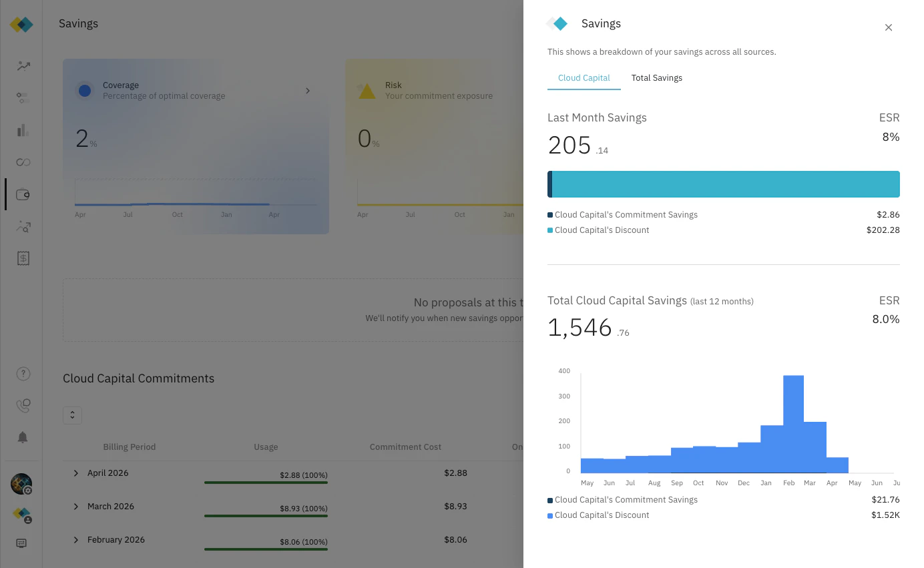Image resolution: width=924 pixels, height=568 pixels.
Task: Click the wallet Savings icon in sidebar
Action: pyautogui.click(x=23, y=194)
